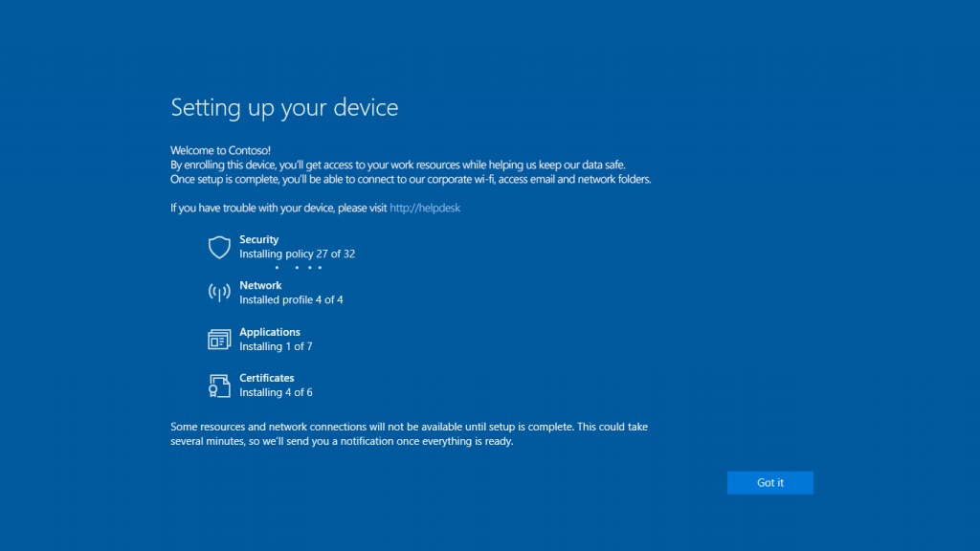Click the Certificates ribbon icon
The height and width of the screenshot is (551, 980).
219,386
